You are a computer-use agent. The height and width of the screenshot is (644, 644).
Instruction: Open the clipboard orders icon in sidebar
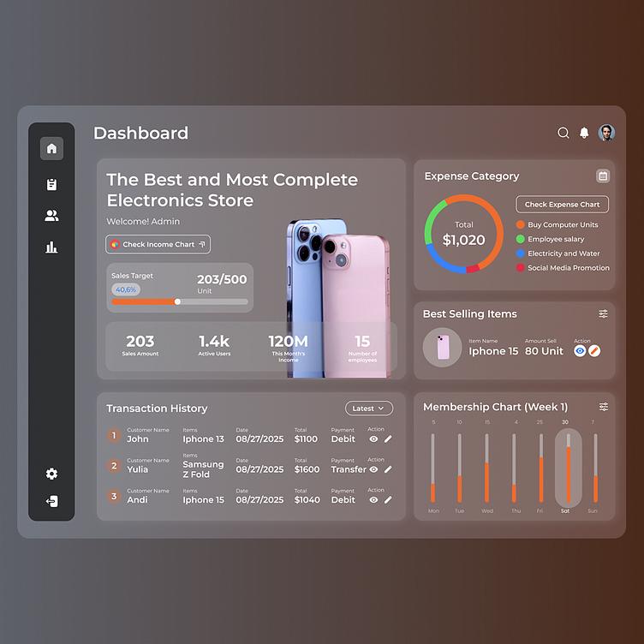(x=51, y=184)
